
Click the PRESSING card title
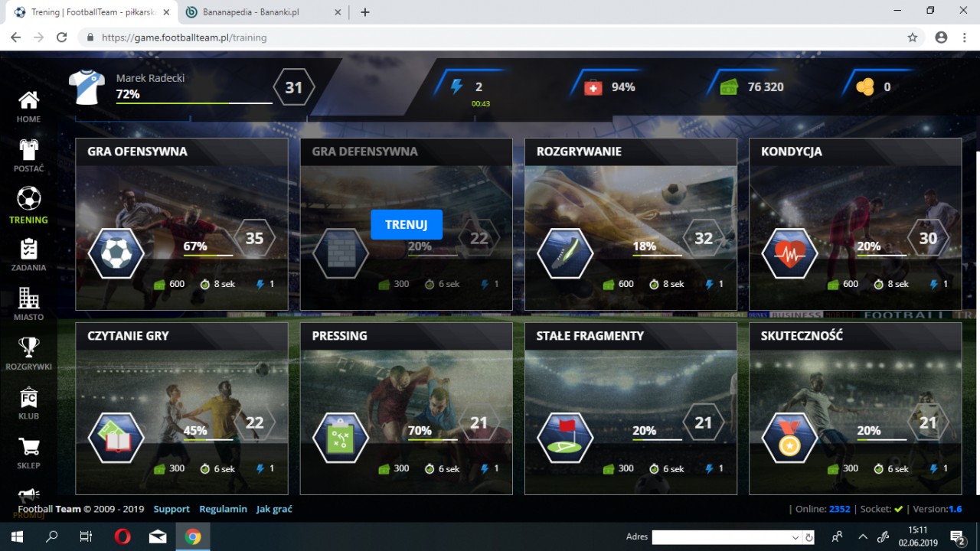[x=339, y=336]
